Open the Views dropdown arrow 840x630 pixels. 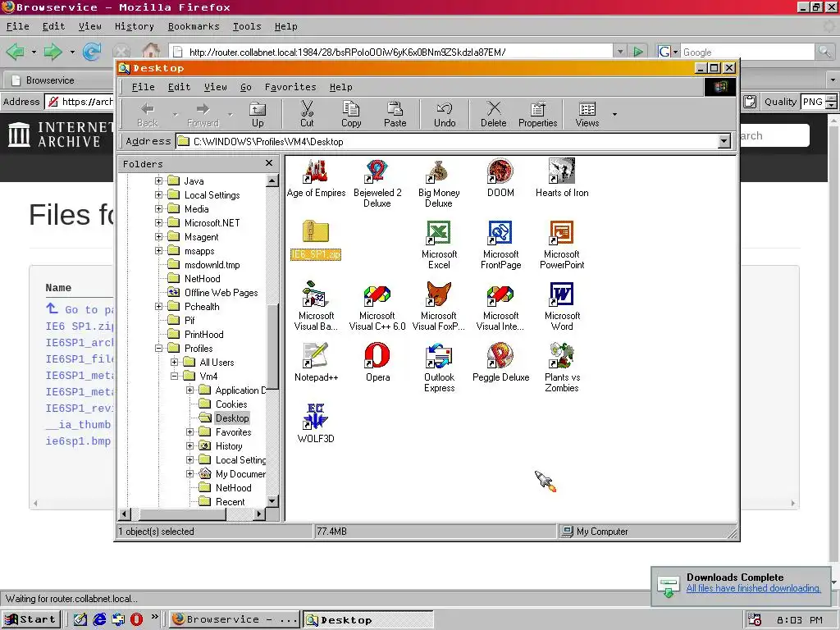pyautogui.click(x=614, y=114)
